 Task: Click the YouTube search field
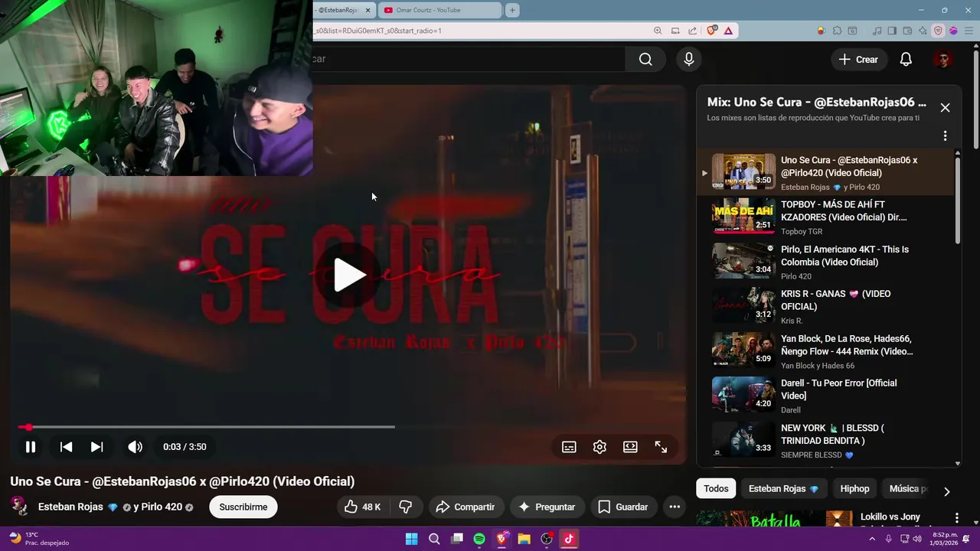tap(467, 59)
